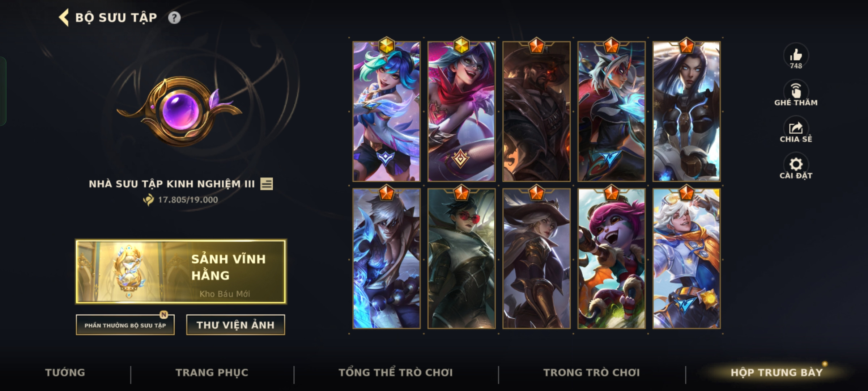
Task: Open the list icon beside Nhà Sưu Tập Kinh Nghiệm III
Action: 267,184
